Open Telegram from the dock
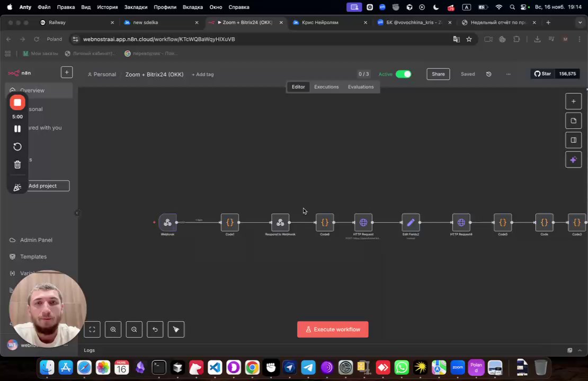 (308, 368)
